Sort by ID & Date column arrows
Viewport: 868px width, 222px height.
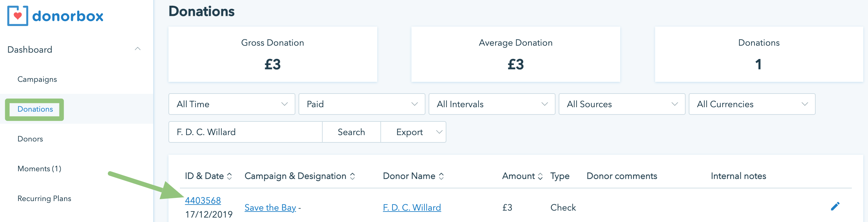point(229,176)
